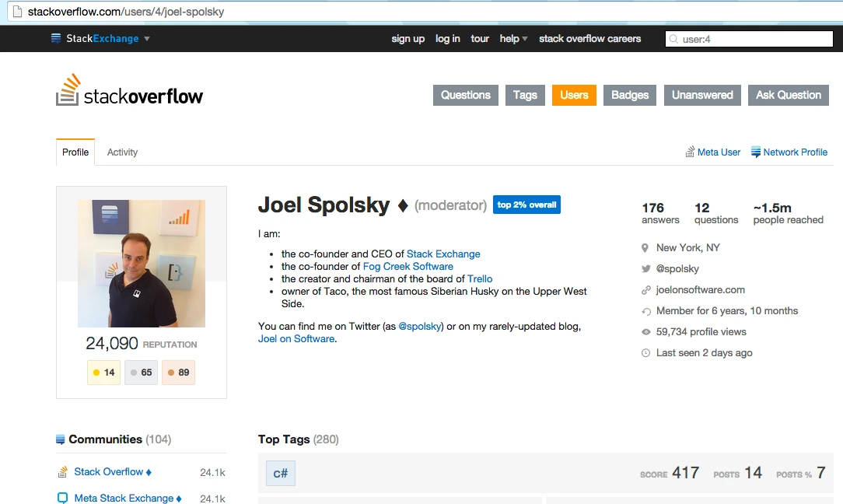Open the Stack Overflow community link
Image resolution: width=843 pixels, height=504 pixels.
[x=109, y=472]
